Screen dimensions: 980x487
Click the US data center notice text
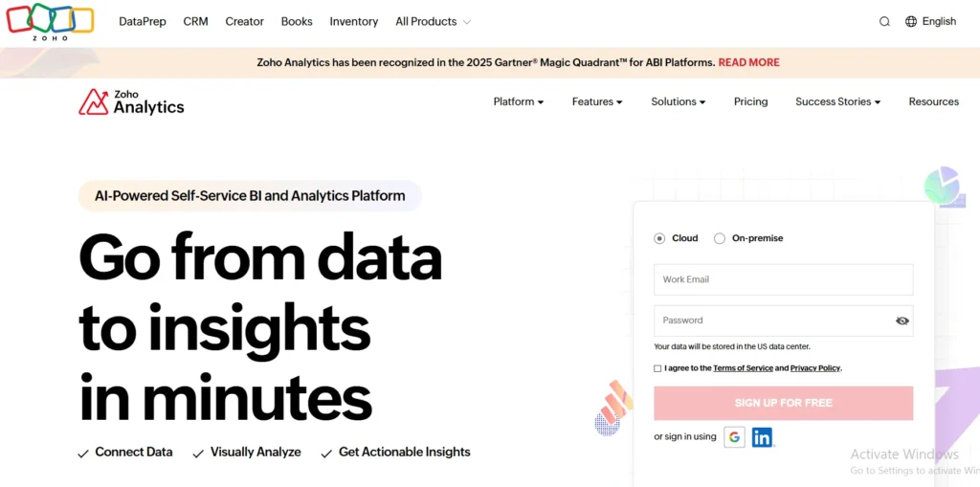732,346
